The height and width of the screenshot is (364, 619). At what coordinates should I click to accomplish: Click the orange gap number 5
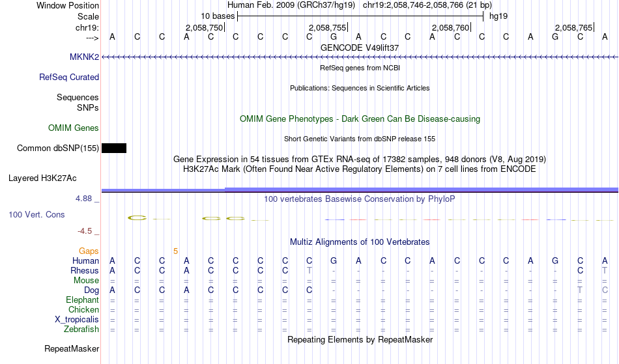click(175, 251)
